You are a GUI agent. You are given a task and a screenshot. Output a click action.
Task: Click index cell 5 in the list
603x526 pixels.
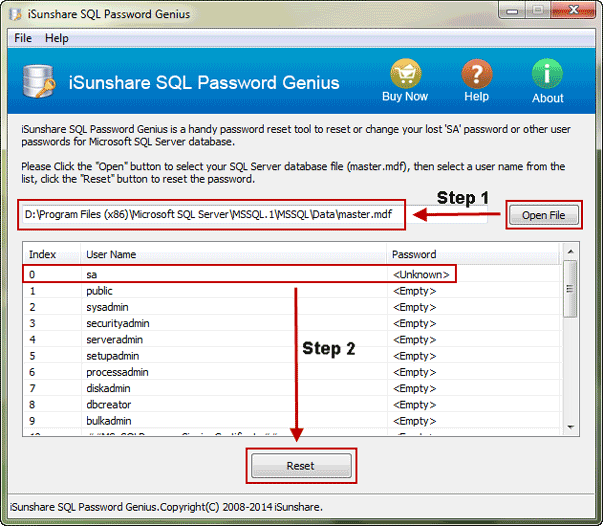point(32,356)
